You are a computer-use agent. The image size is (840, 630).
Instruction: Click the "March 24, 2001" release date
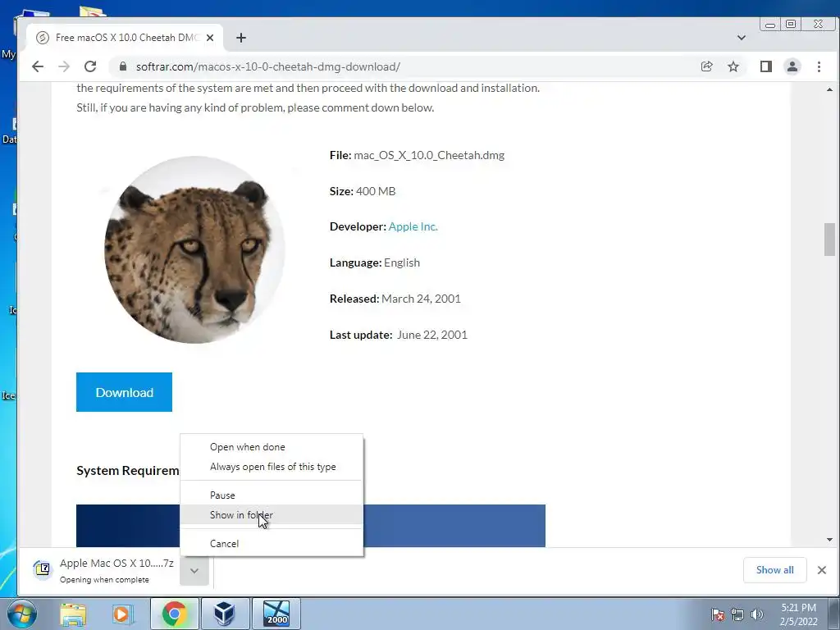point(421,299)
